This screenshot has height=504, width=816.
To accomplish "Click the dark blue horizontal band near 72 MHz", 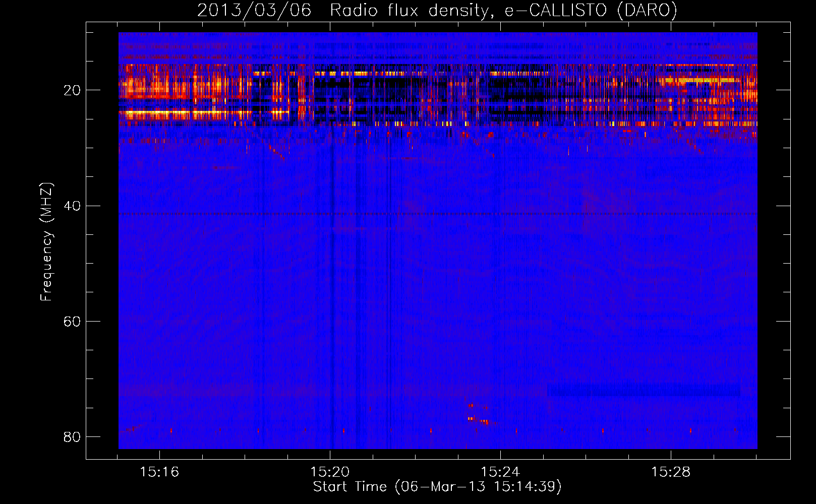I will [644, 390].
